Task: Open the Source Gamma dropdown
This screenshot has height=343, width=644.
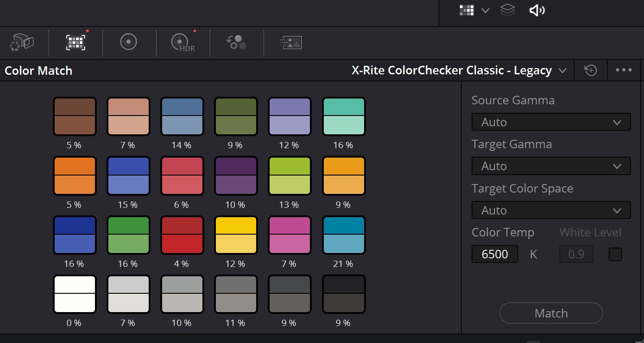Action: pyautogui.click(x=551, y=122)
